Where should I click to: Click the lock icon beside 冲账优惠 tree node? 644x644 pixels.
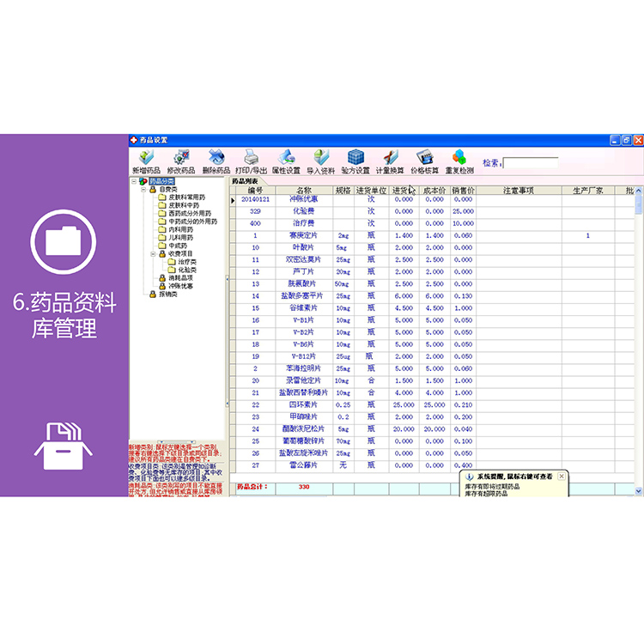[162, 286]
